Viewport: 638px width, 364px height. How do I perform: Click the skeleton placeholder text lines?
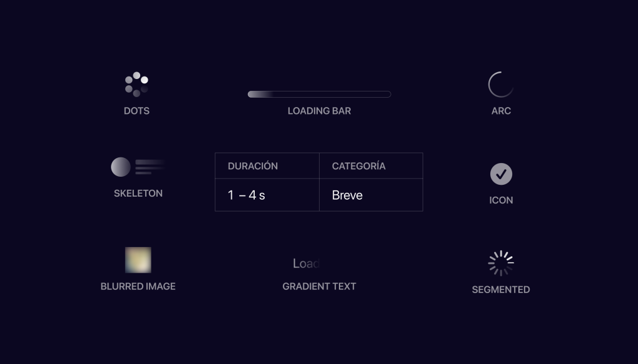click(150, 167)
